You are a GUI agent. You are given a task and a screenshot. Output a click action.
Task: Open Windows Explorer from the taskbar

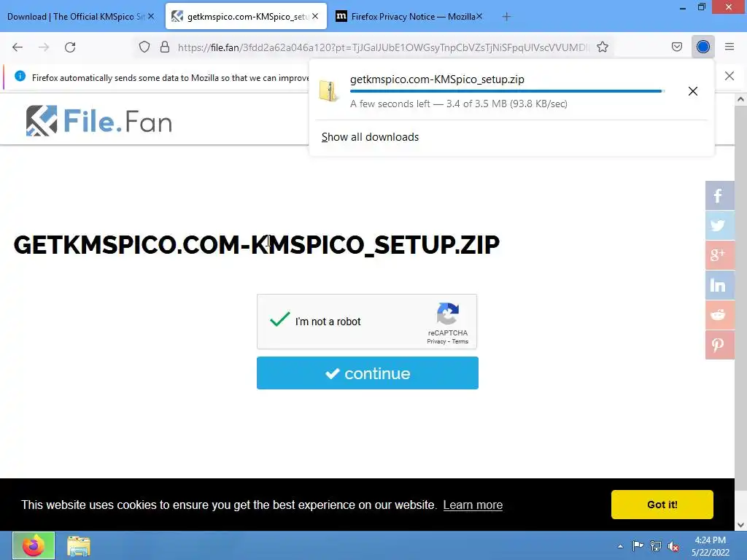[x=79, y=545]
